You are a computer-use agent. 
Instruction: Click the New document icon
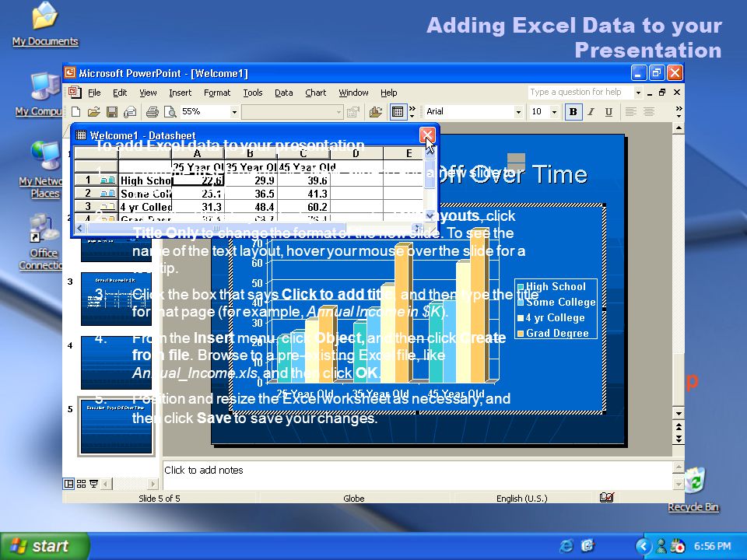(x=75, y=112)
